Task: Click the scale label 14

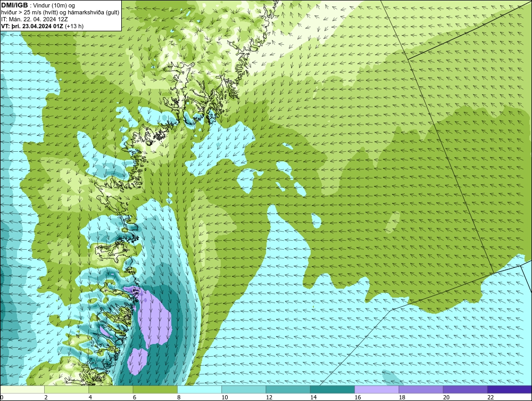Action: [313, 397]
